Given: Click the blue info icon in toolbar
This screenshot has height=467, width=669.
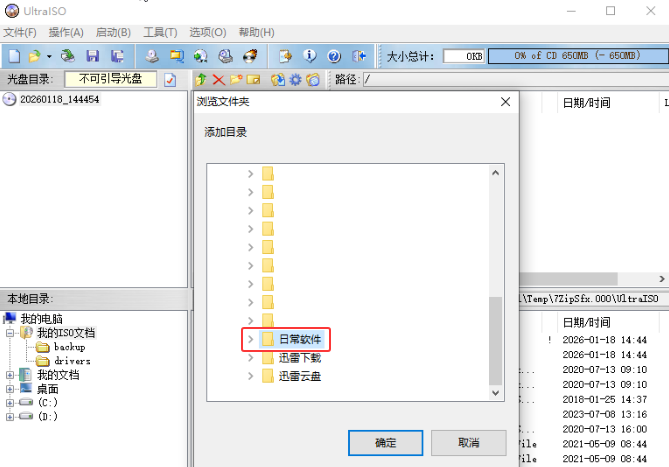Looking at the screenshot, I should (x=310, y=56).
